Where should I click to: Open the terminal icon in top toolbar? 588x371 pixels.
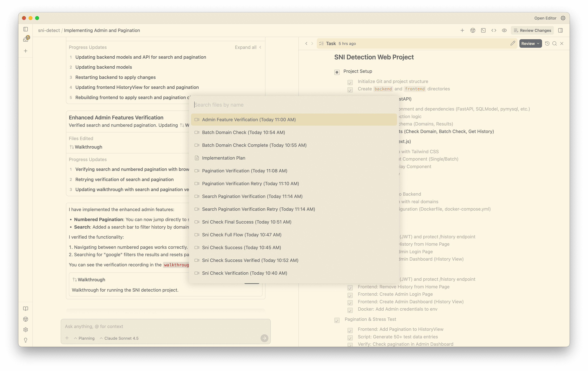click(483, 31)
